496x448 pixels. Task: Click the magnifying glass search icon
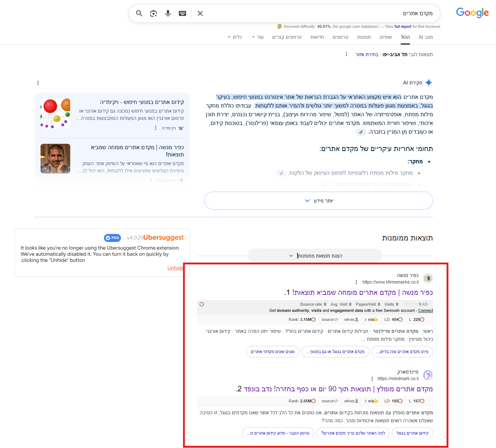point(139,13)
